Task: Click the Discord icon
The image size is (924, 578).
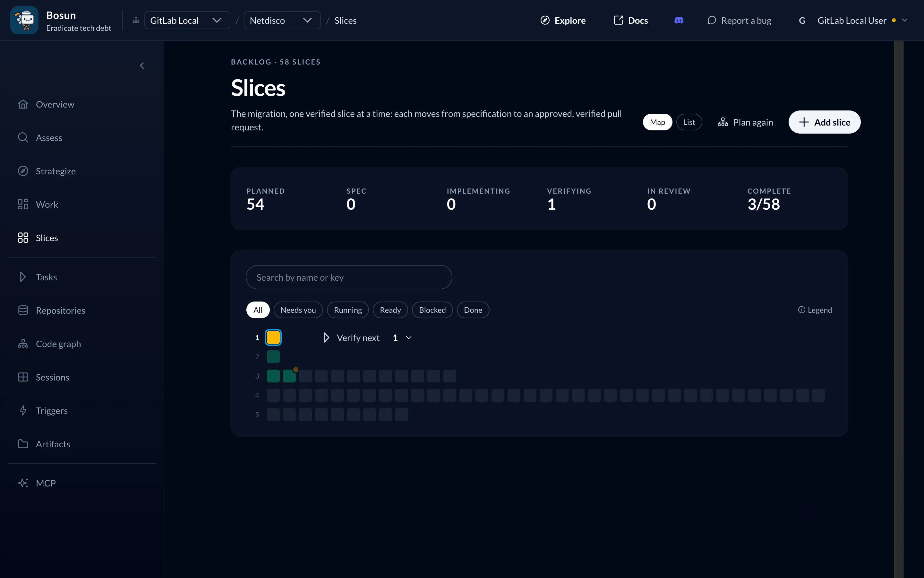Action: pyautogui.click(x=679, y=20)
